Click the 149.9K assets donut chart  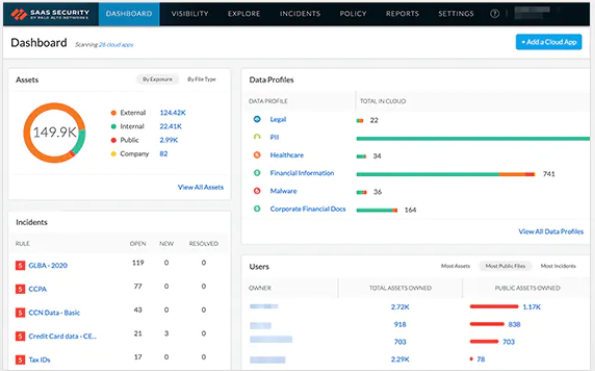click(x=54, y=133)
